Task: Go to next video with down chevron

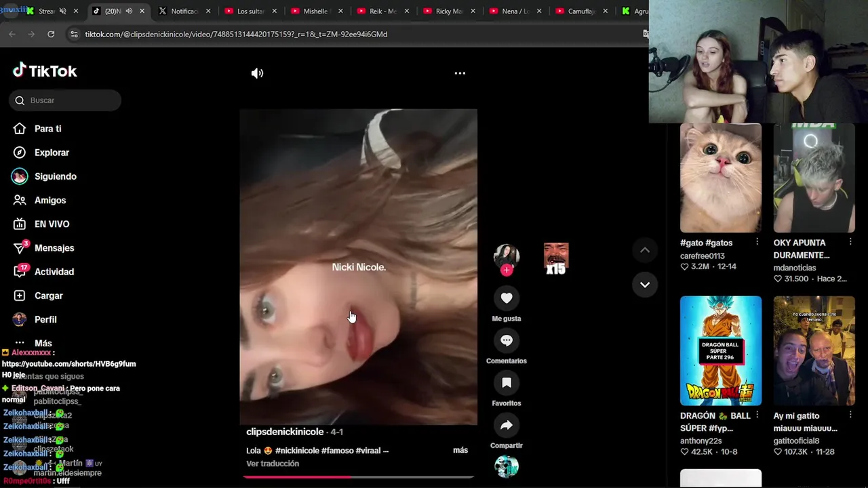Action: point(645,285)
